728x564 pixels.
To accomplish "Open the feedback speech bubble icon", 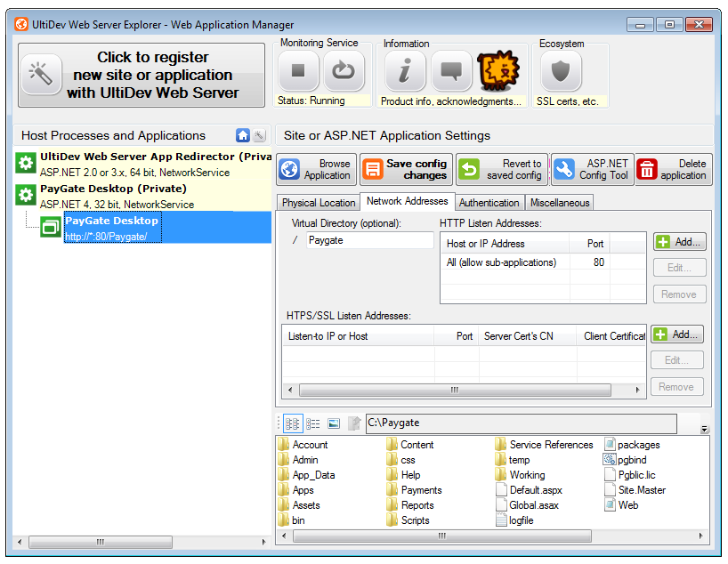I will pyautogui.click(x=451, y=70).
